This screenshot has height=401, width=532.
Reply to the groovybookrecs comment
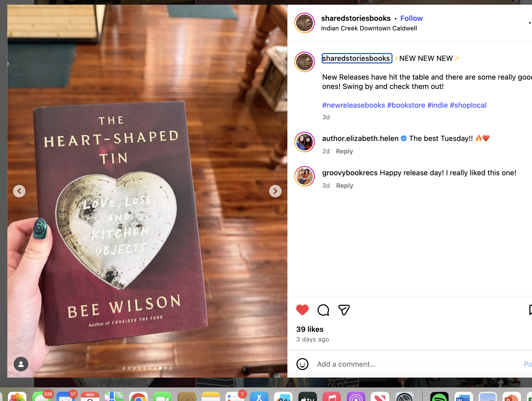pos(345,186)
